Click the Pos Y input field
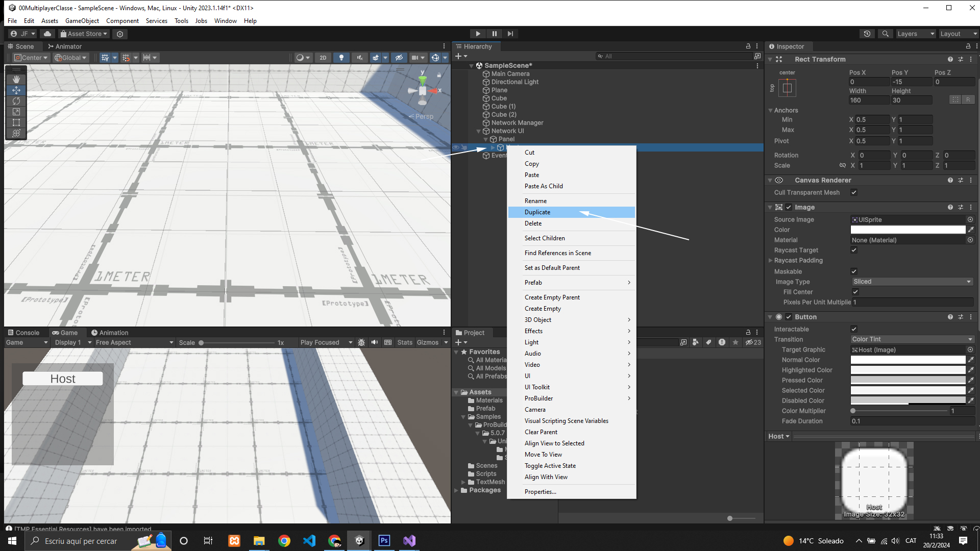The image size is (980, 551). click(x=911, y=82)
